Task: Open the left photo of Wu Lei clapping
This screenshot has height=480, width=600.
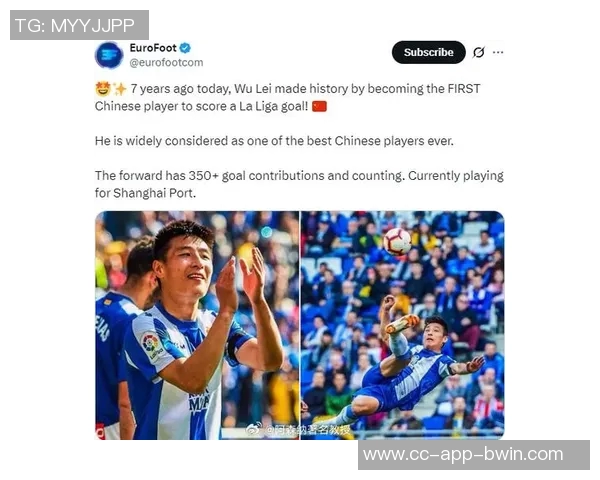Action: [197, 325]
